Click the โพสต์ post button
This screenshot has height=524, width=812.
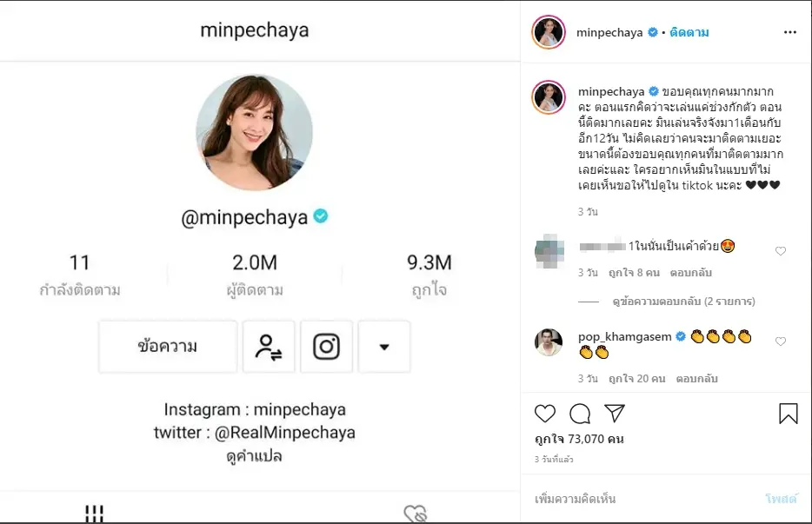(781, 499)
